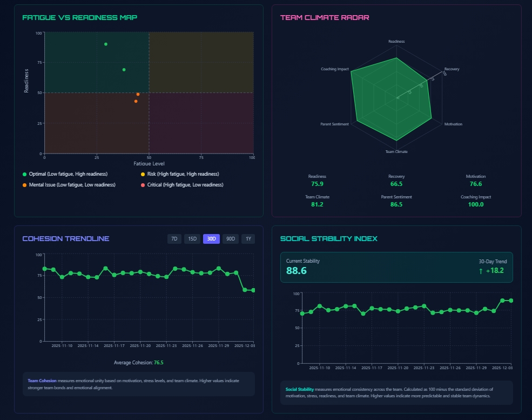
Task: Click the Current Stability 88.6 value
Action: [297, 271]
